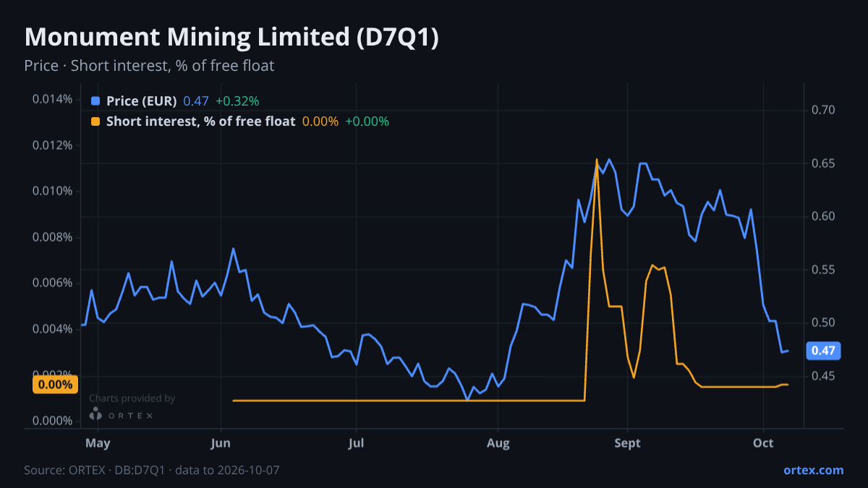Click the legend short interest value 0.00%
The height and width of the screenshot is (488, 868).
click(x=320, y=121)
